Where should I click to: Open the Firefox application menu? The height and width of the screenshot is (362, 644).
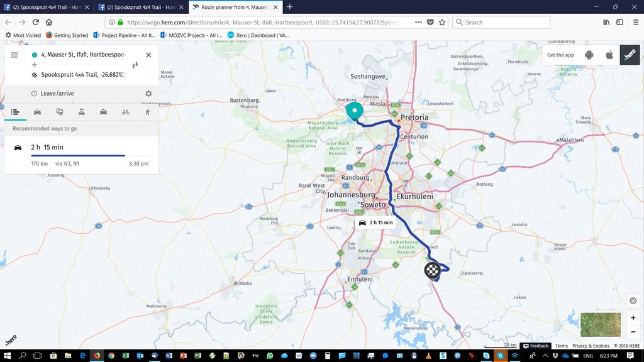pos(635,22)
